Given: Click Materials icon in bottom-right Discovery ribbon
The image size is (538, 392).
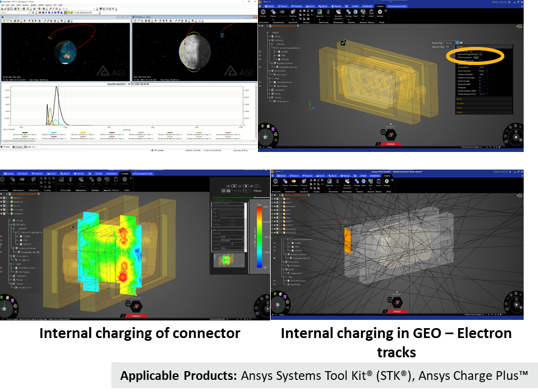Looking at the screenshot, I should (329, 181).
